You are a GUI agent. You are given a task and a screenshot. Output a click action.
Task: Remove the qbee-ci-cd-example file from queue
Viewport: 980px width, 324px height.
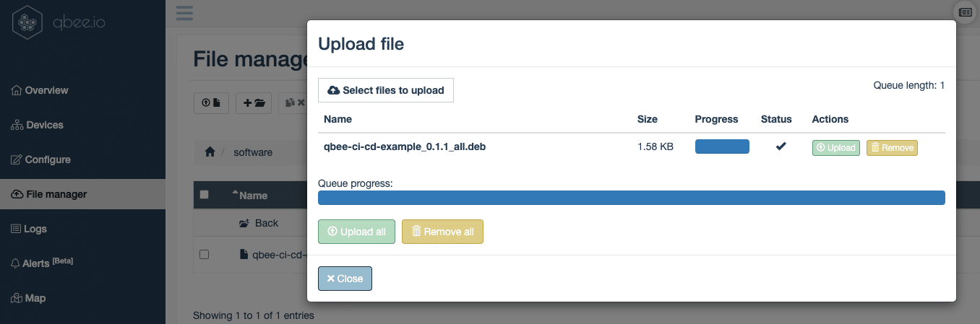tap(891, 148)
